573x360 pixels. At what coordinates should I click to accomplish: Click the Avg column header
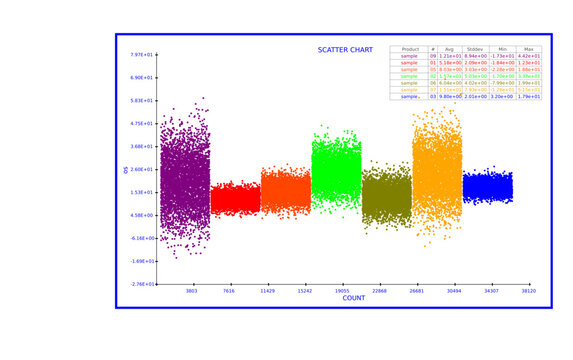(449, 49)
